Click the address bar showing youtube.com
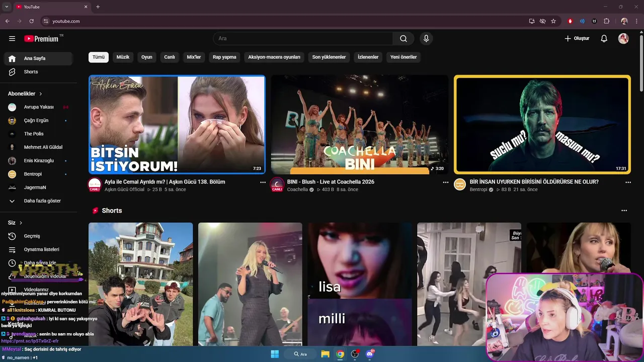 click(x=282, y=21)
